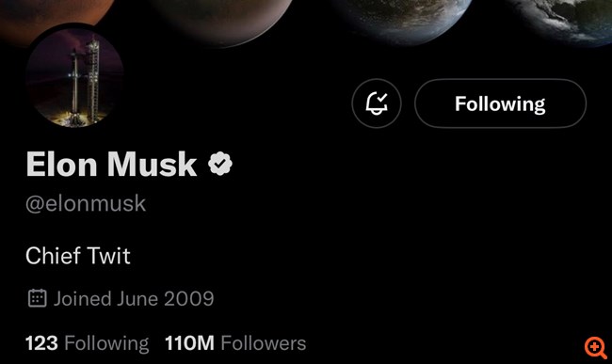This screenshot has width=612, height=364.
Task: Click the verified badge beside Elon Musk
Action: [220, 164]
